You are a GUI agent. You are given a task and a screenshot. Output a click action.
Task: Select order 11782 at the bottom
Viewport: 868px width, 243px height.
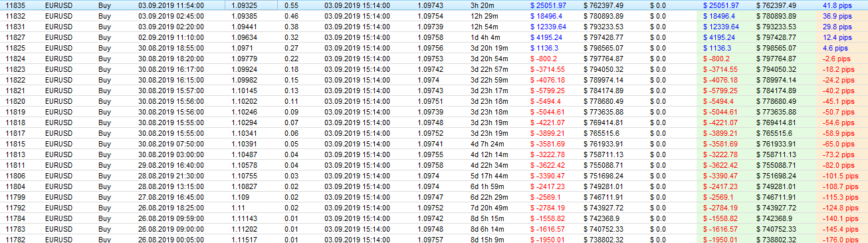click(434, 240)
